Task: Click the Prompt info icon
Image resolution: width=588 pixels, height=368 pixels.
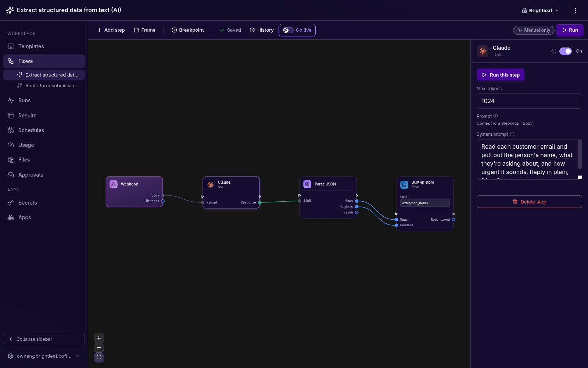Action: tap(496, 116)
